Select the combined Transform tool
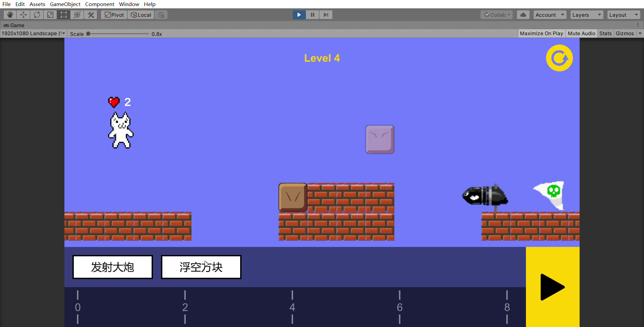 tap(77, 15)
